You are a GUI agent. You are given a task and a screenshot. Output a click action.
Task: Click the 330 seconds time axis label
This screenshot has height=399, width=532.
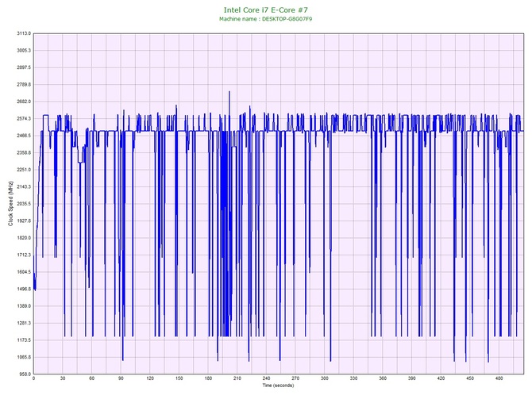pyautogui.click(x=353, y=378)
